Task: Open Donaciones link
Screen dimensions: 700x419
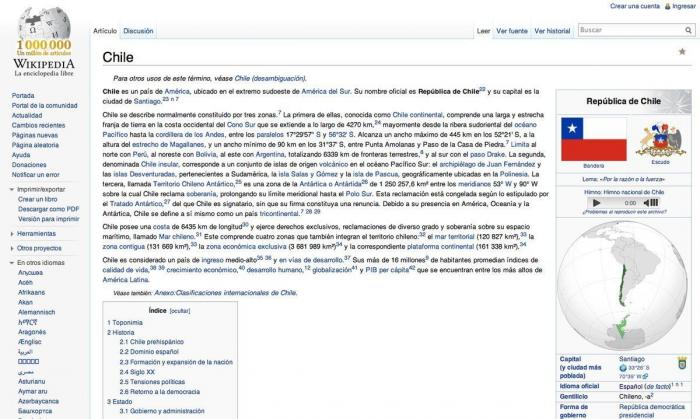Action: coord(29,165)
